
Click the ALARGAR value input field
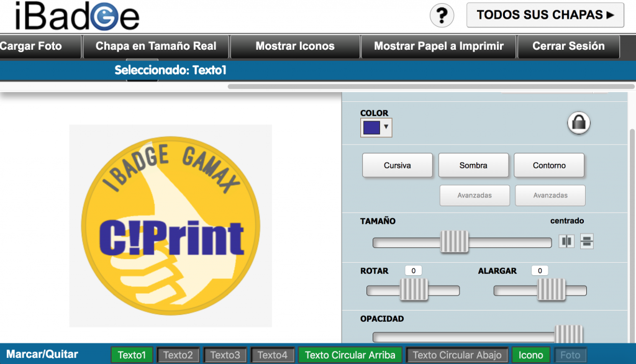coord(540,271)
